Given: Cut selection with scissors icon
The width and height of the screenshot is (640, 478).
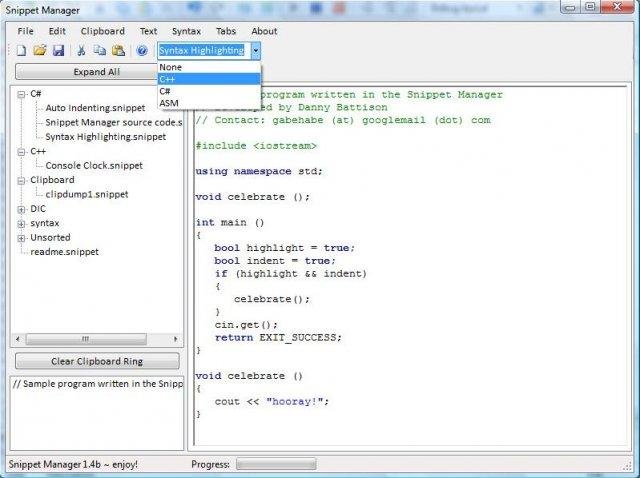Looking at the screenshot, I should pyautogui.click(x=81, y=50).
